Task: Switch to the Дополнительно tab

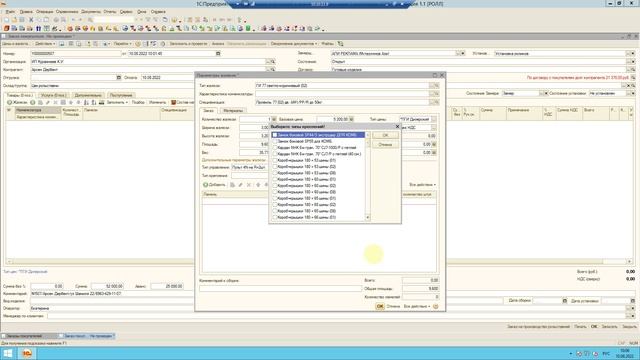Action: tap(88, 95)
